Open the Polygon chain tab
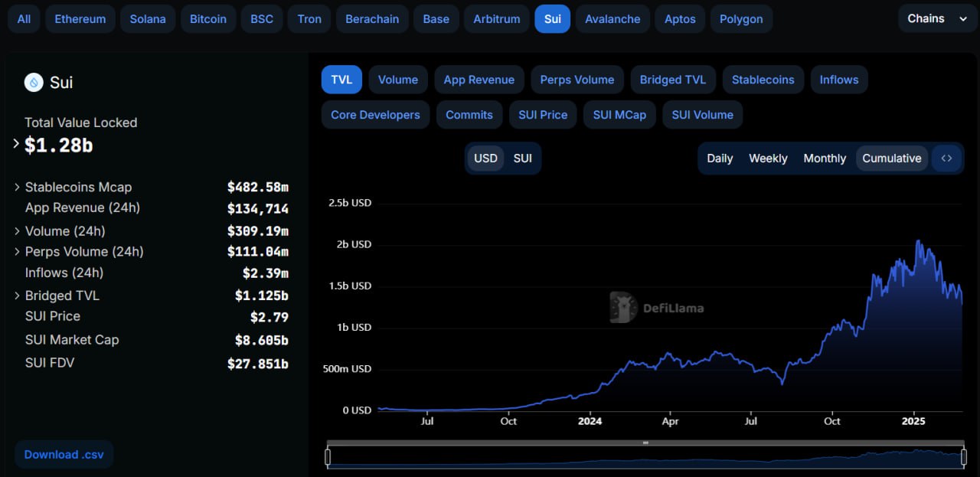Screen dimensions: 980x477 coord(741,19)
